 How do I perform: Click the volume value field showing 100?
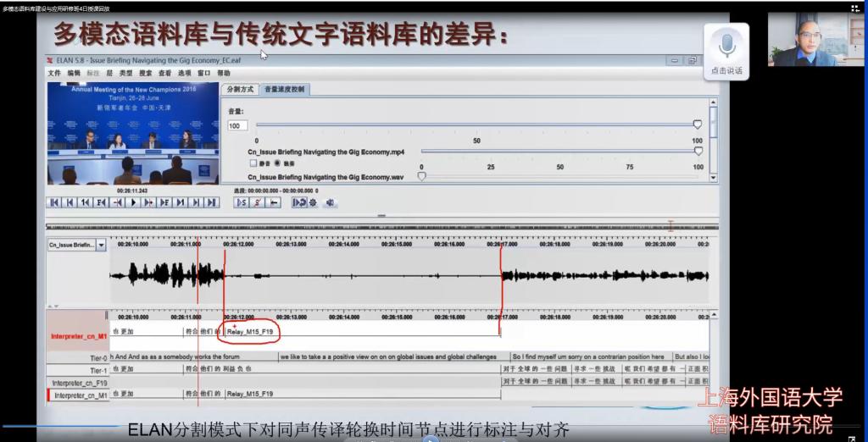click(237, 125)
